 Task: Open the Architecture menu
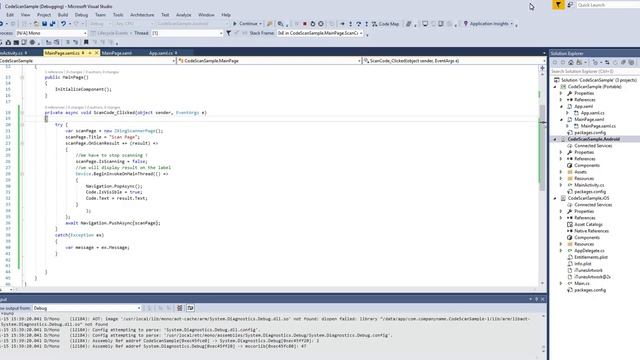click(142, 15)
